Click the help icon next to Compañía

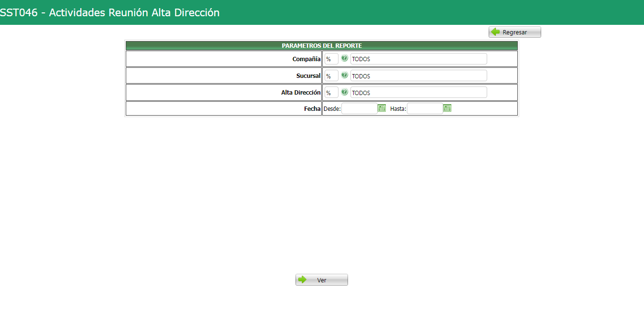344,59
